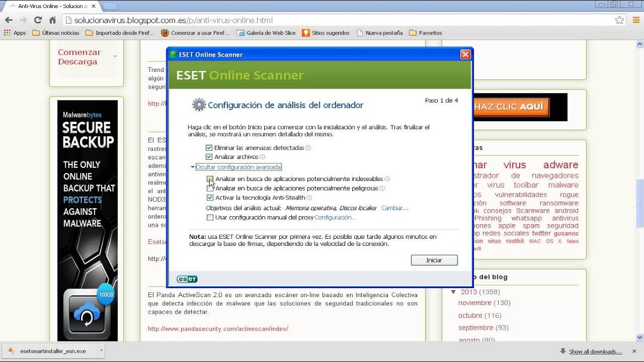Click the navegadores tag
The image size is (644, 362).
click(x=555, y=175)
